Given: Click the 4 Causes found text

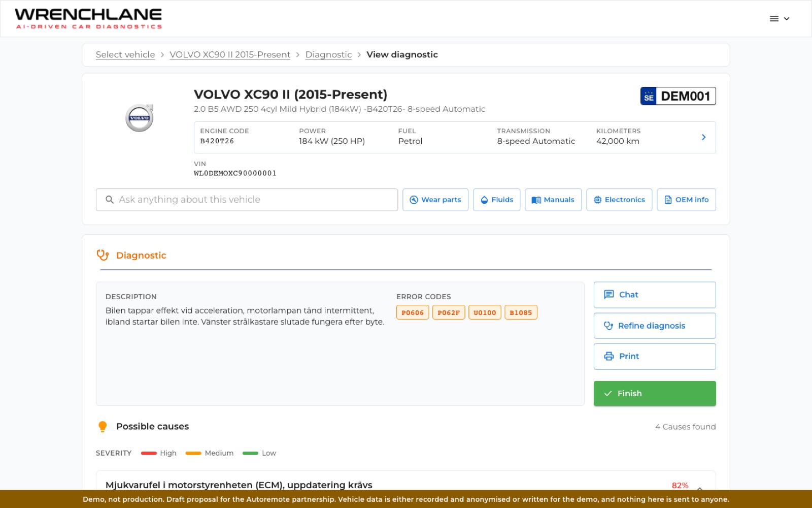Looking at the screenshot, I should pyautogui.click(x=685, y=427).
